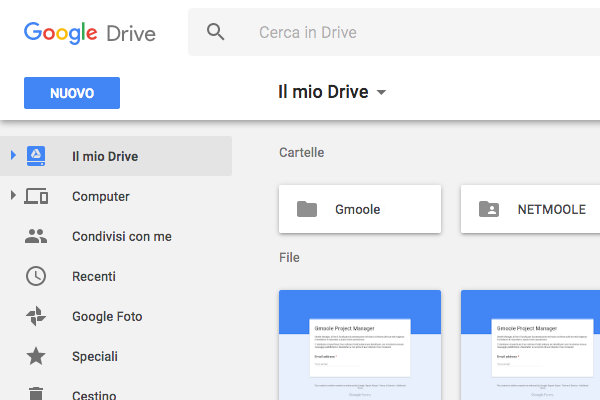Select the Condivisi con me text label

pos(122,237)
